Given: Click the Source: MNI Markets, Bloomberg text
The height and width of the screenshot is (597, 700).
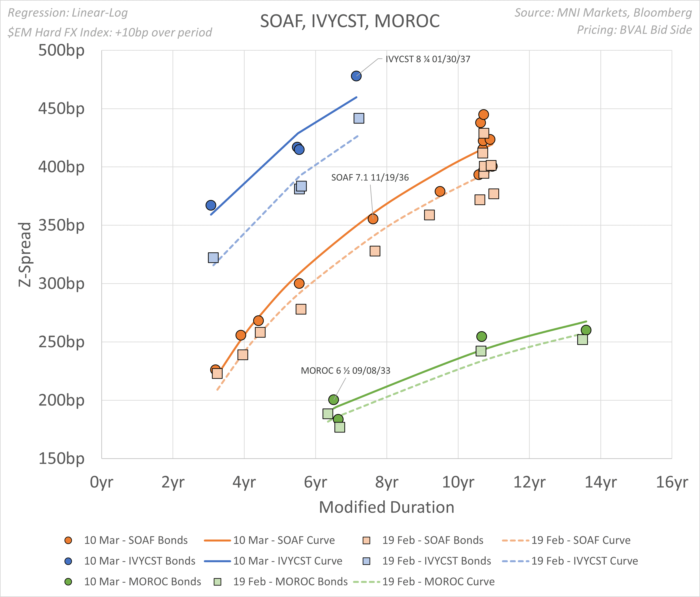Looking at the screenshot, I should pos(603,13).
